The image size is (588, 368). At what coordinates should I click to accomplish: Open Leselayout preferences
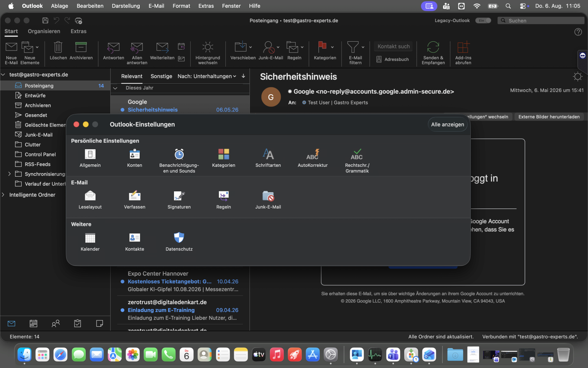(90, 200)
